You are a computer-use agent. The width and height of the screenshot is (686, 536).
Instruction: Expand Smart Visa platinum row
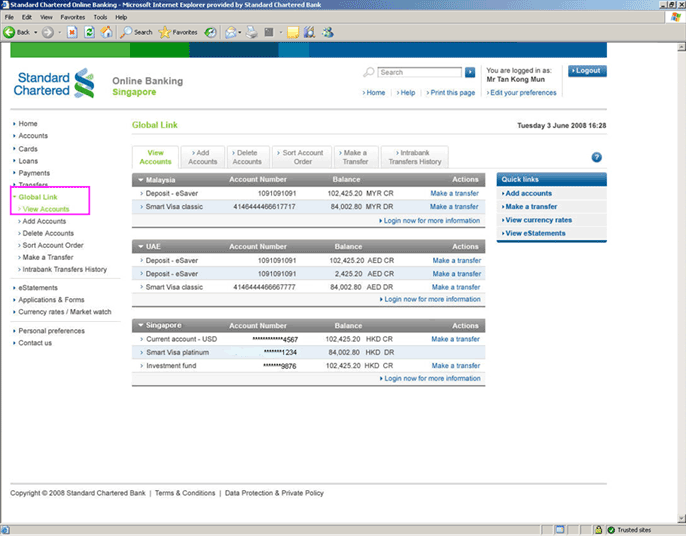141,353
